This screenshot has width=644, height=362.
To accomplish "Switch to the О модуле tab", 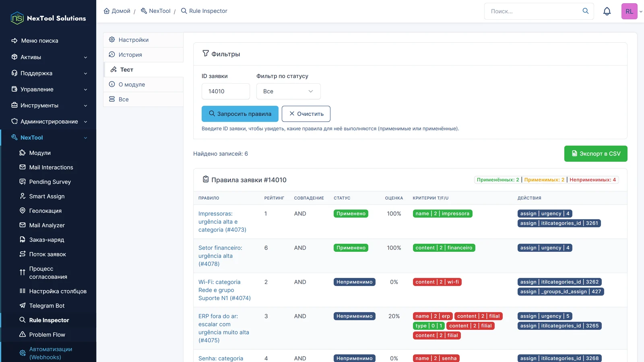I will click(x=144, y=84).
